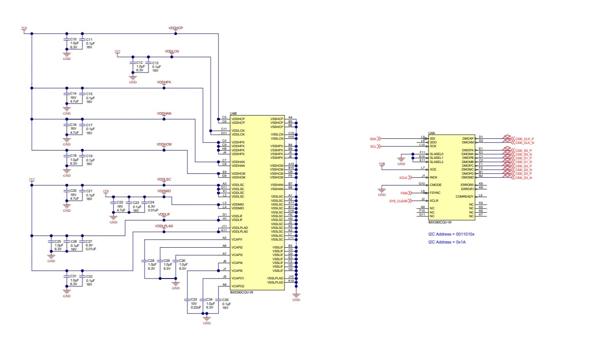Select the CSI0_CLK_P output port

click(522, 139)
